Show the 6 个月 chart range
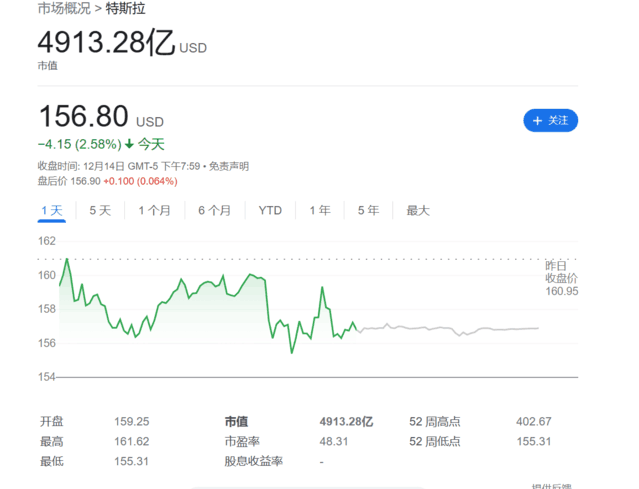Image resolution: width=639 pixels, height=489 pixels. click(215, 211)
